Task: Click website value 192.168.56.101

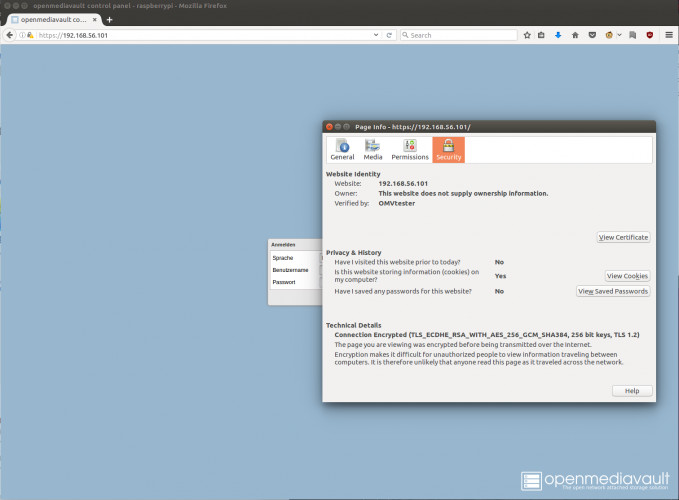Action: point(403,184)
